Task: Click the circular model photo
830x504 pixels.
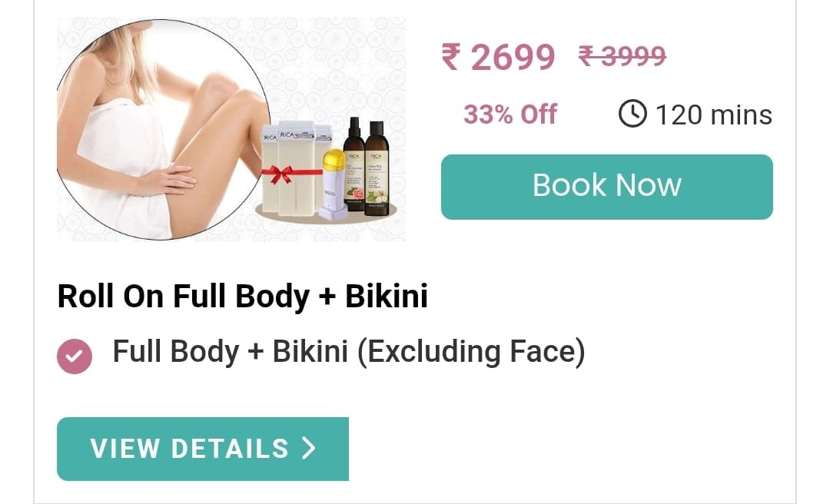Action: tap(163, 130)
